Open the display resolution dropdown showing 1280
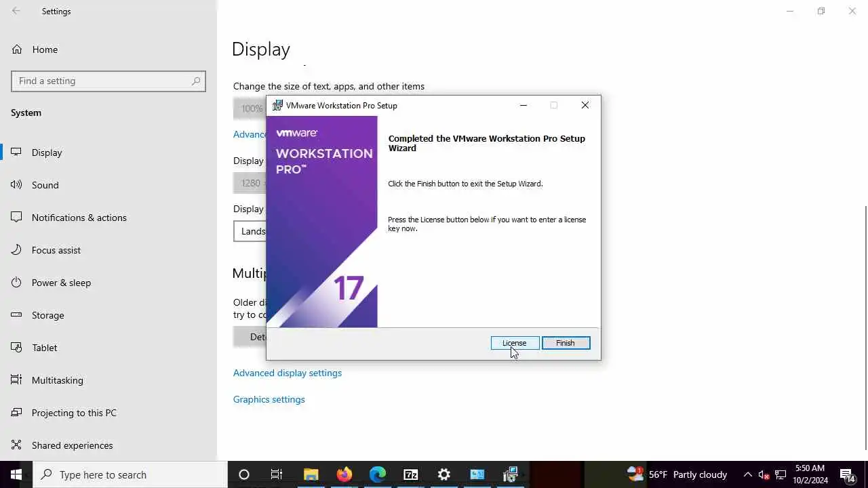 coord(250,183)
